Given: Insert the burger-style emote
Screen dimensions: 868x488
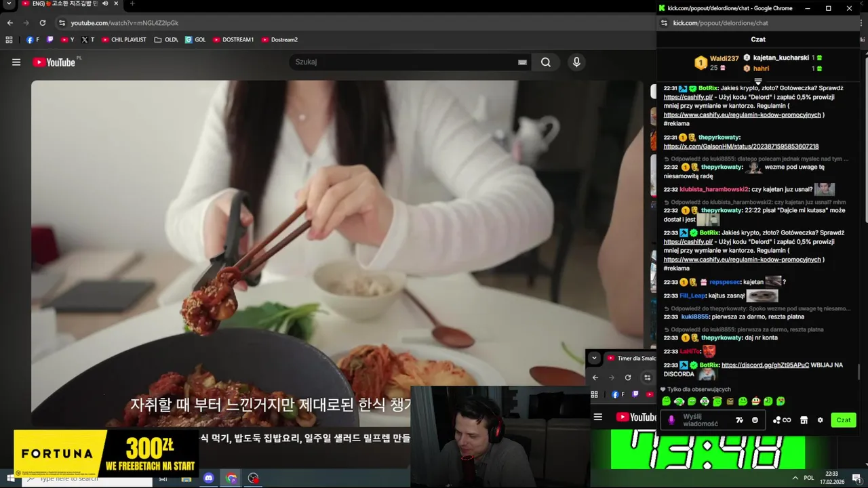Looking at the screenshot, I should click(x=755, y=402).
